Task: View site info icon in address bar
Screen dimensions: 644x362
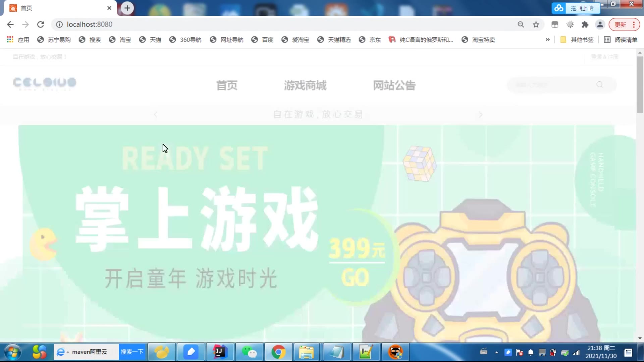Action: (59, 24)
